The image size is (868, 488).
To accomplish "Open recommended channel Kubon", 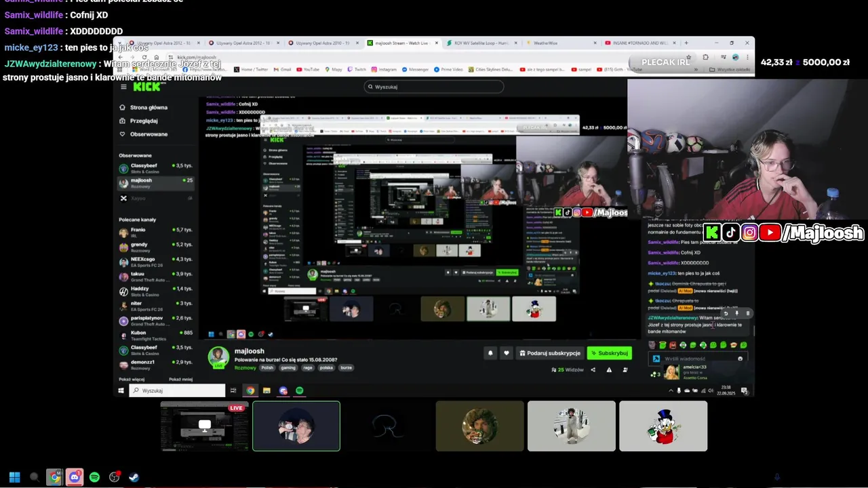I will pyautogui.click(x=156, y=335).
